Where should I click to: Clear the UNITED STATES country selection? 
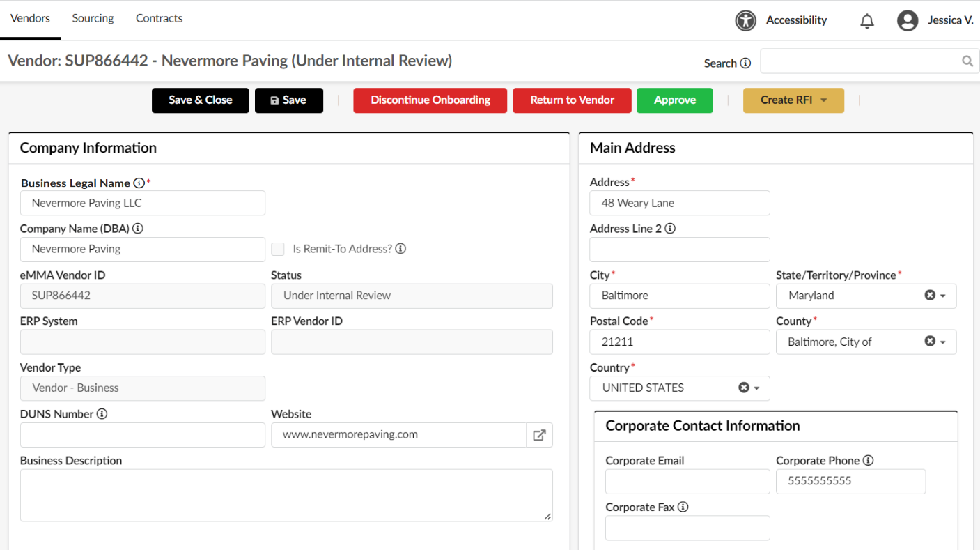coord(743,388)
